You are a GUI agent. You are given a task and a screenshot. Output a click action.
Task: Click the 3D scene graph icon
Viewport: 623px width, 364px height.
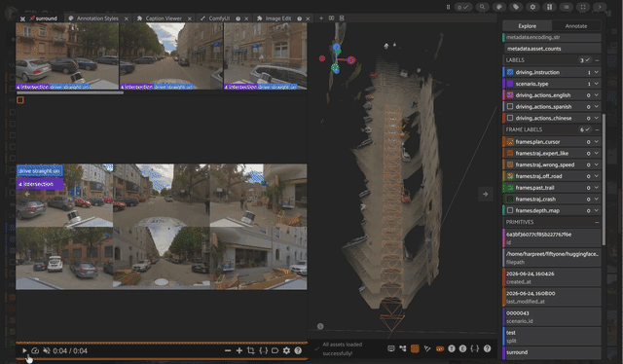[403, 348]
